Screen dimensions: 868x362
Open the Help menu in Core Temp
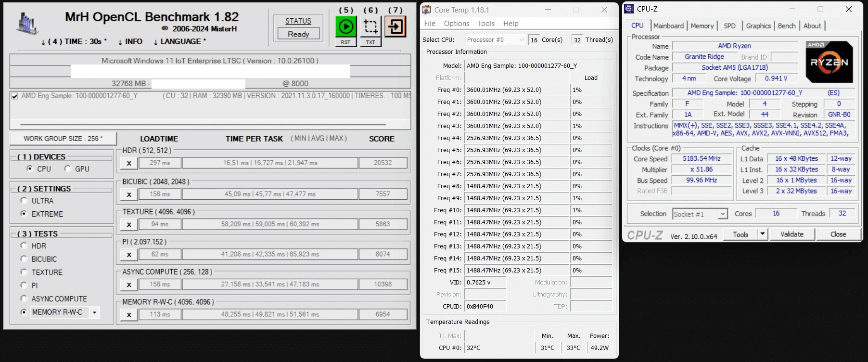coord(511,24)
